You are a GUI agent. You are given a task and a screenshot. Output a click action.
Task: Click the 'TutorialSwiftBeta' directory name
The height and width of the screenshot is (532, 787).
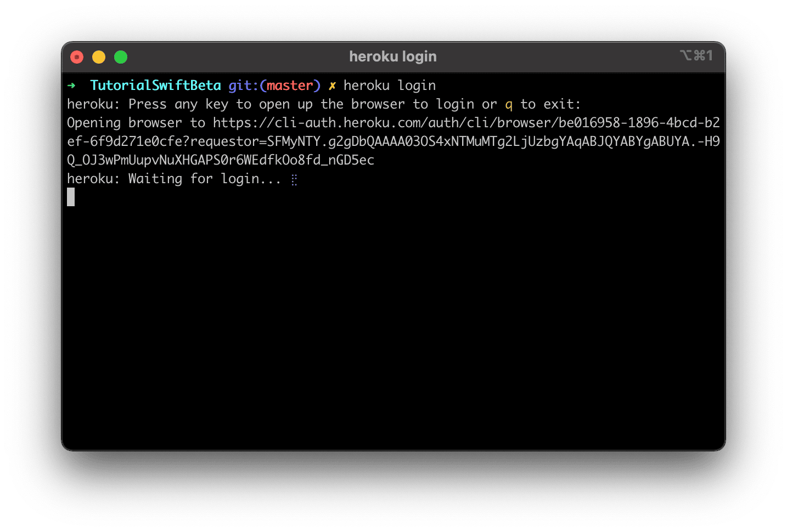155,86
